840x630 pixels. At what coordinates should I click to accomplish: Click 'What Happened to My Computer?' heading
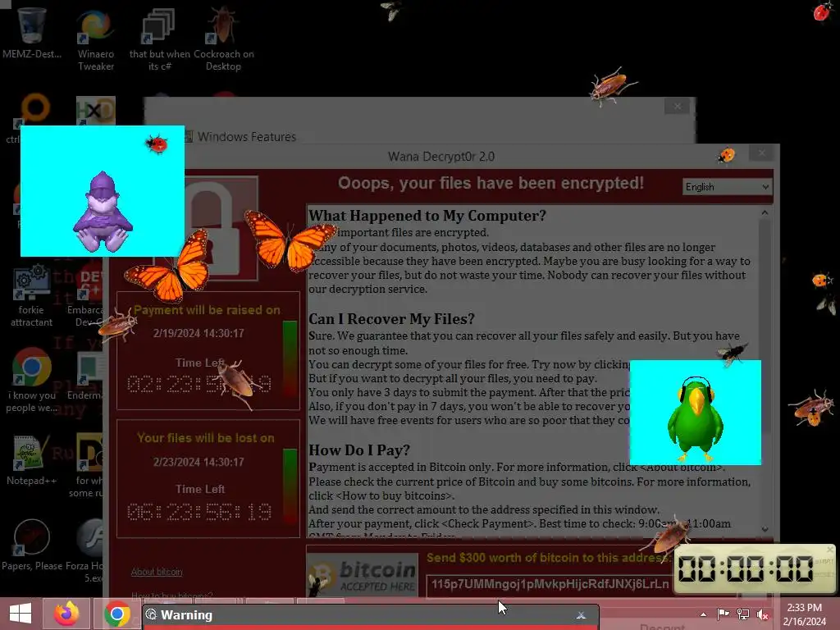point(427,216)
